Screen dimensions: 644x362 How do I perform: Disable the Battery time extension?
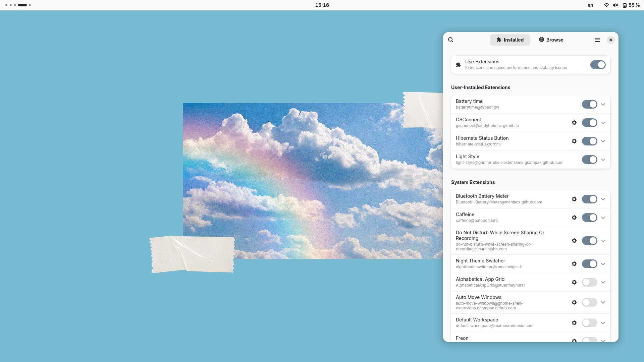tap(589, 104)
